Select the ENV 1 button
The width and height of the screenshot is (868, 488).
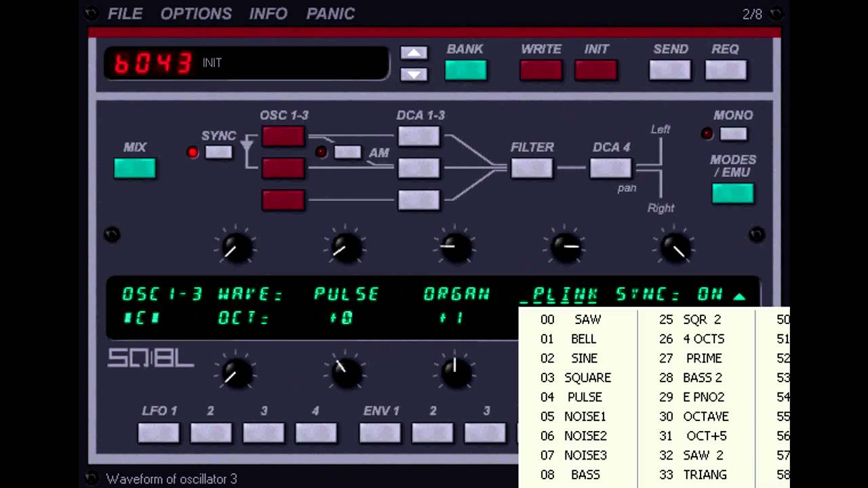pos(380,433)
